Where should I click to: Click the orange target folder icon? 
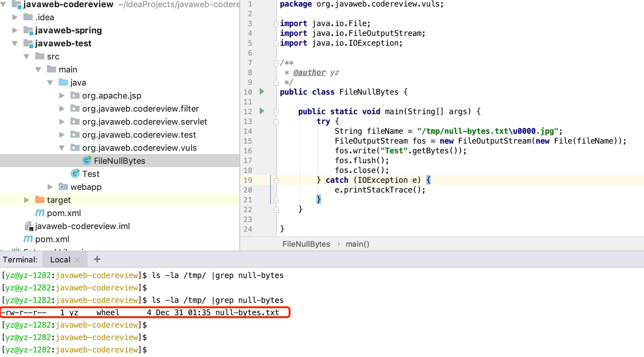point(40,200)
